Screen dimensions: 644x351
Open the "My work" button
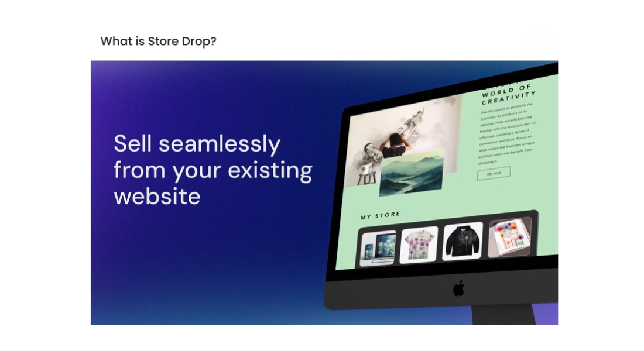(x=494, y=173)
